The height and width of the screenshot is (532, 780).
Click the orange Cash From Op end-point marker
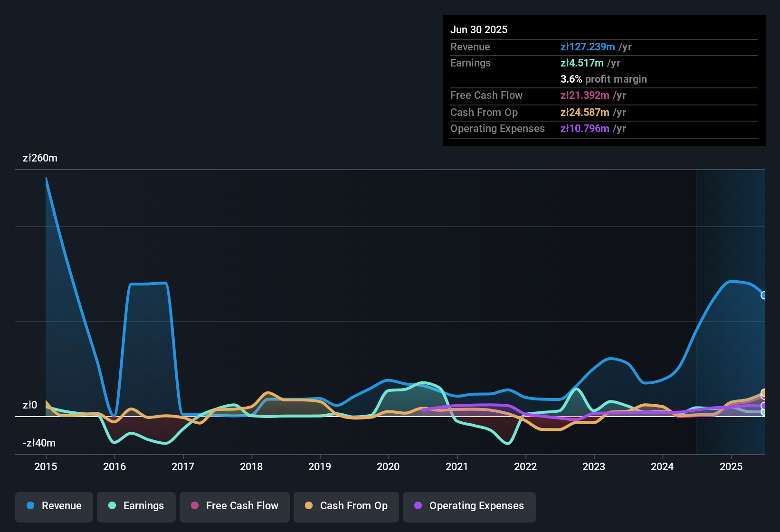coord(764,393)
